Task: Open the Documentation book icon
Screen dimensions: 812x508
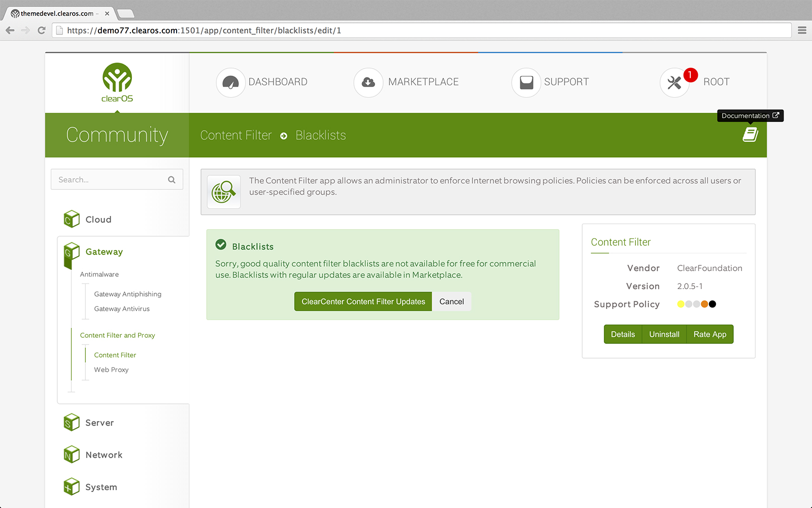Action: point(750,135)
